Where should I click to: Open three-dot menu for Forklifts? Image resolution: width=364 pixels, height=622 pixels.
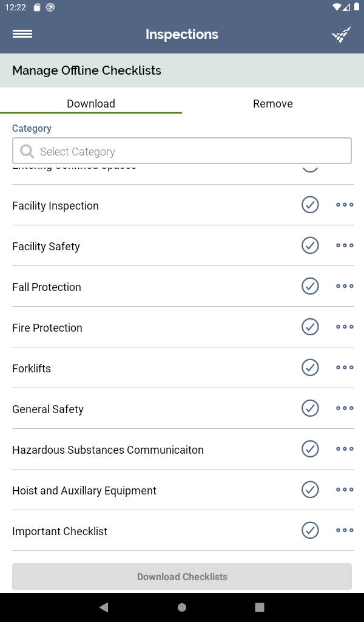[345, 367]
